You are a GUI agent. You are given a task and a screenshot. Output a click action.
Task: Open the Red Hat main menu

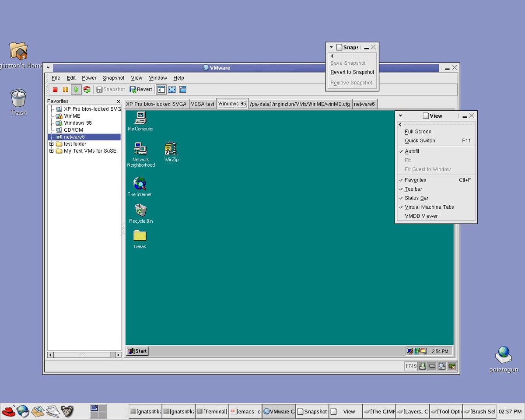click(x=9, y=411)
